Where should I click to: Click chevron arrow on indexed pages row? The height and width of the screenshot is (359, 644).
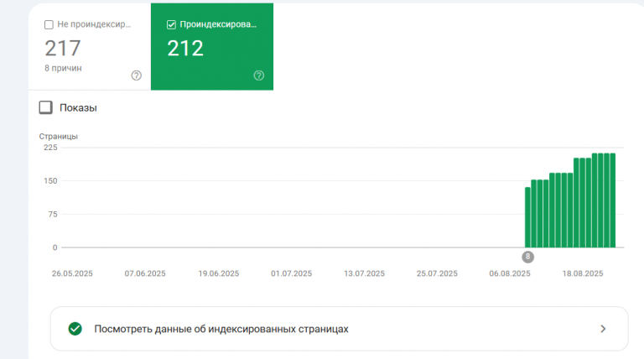603,329
